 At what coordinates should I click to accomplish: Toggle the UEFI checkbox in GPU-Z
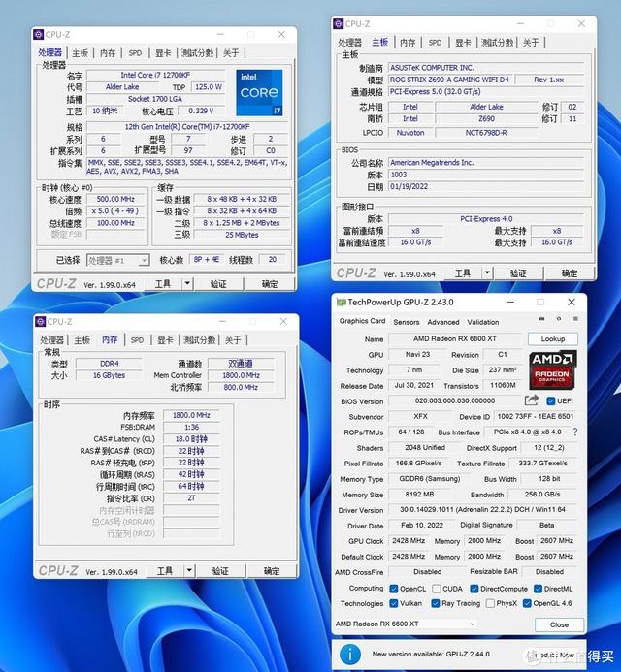[551, 401]
